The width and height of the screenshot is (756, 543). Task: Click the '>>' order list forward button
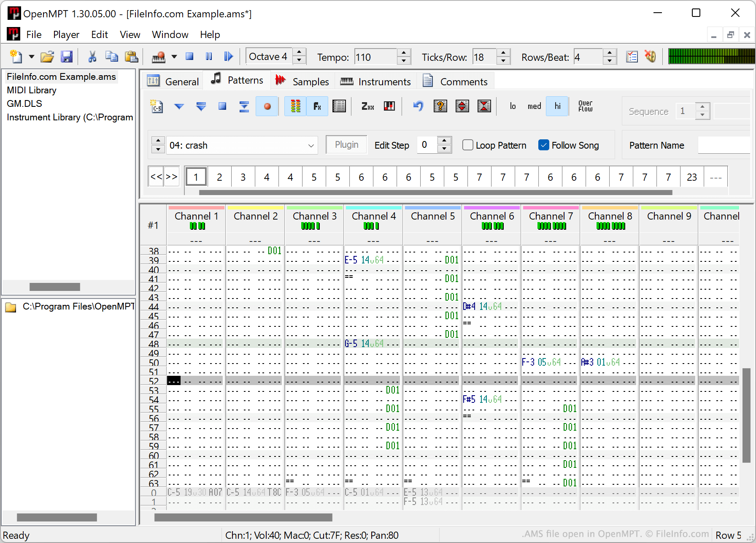pyautogui.click(x=171, y=176)
